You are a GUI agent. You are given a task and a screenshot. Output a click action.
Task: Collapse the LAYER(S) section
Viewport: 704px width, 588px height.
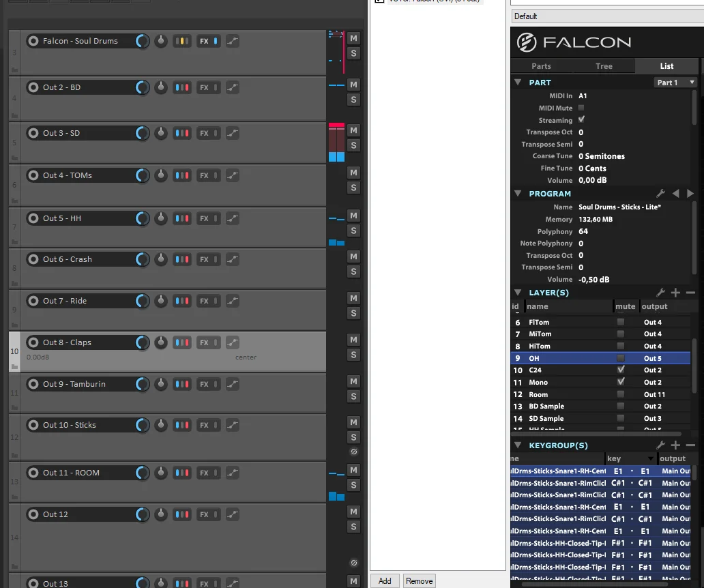(x=518, y=293)
